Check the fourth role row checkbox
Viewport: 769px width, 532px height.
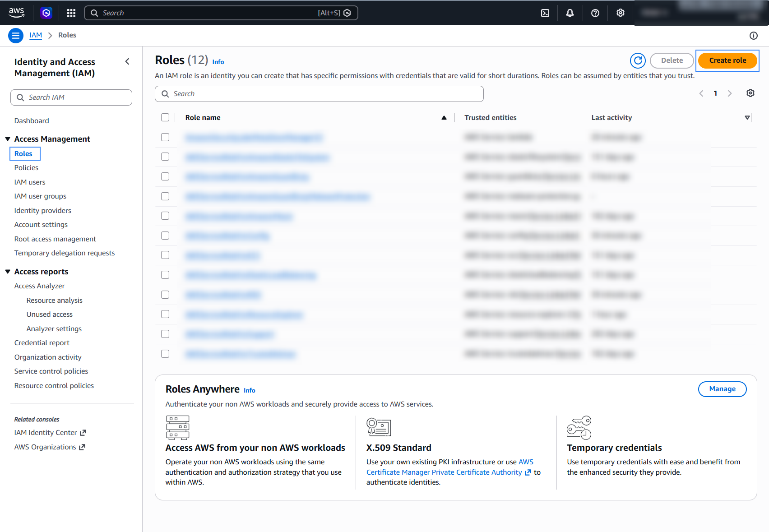pos(165,196)
